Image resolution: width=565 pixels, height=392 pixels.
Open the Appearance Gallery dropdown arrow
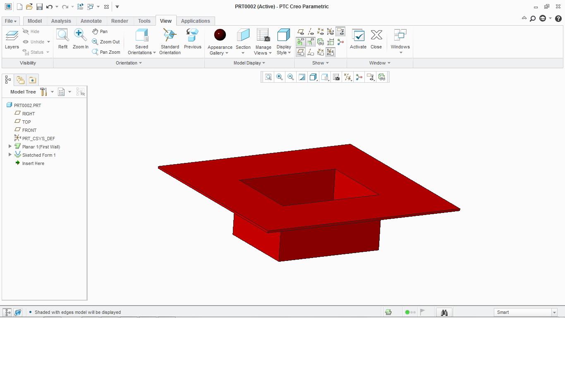[x=227, y=53]
